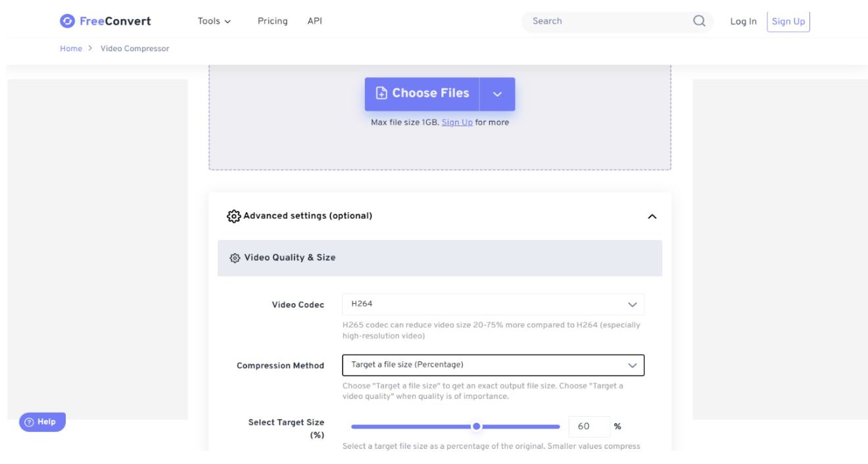Click the target size percentage input field

[x=589, y=427]
